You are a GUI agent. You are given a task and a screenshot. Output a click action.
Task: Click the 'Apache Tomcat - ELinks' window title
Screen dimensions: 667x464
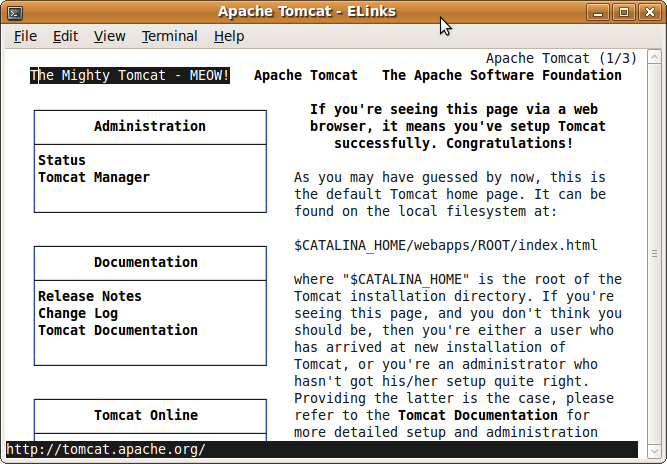click(x=307, y=11)
